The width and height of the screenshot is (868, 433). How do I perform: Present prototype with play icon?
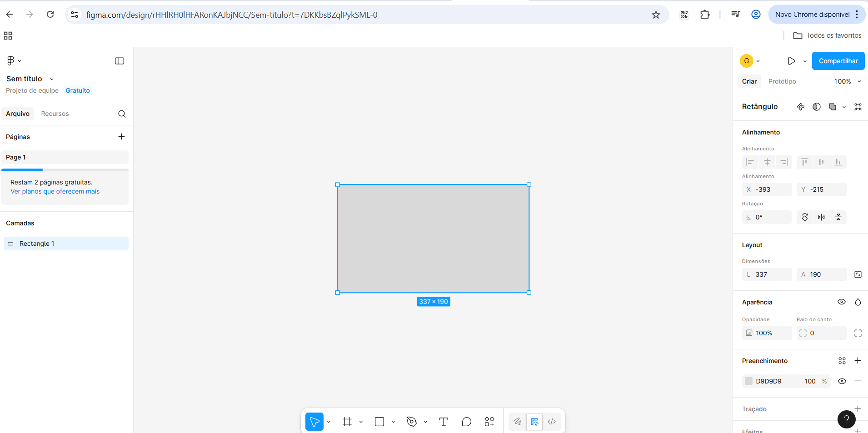791,61
